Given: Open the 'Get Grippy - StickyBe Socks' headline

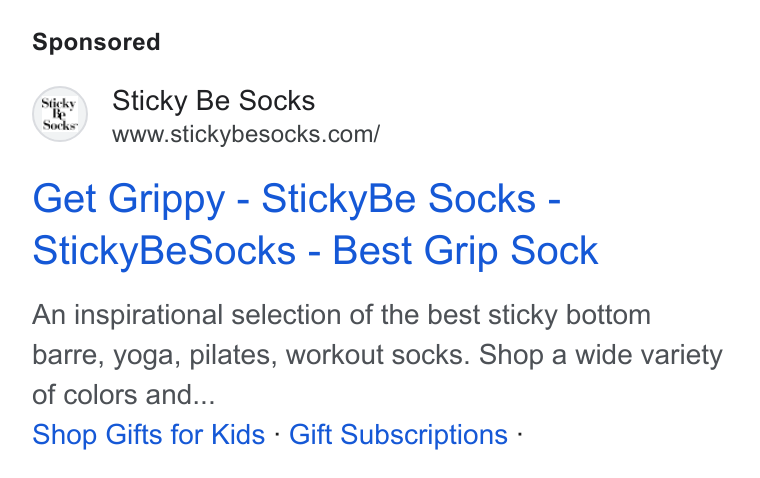Looking at the screenshot, I should 296,199.
